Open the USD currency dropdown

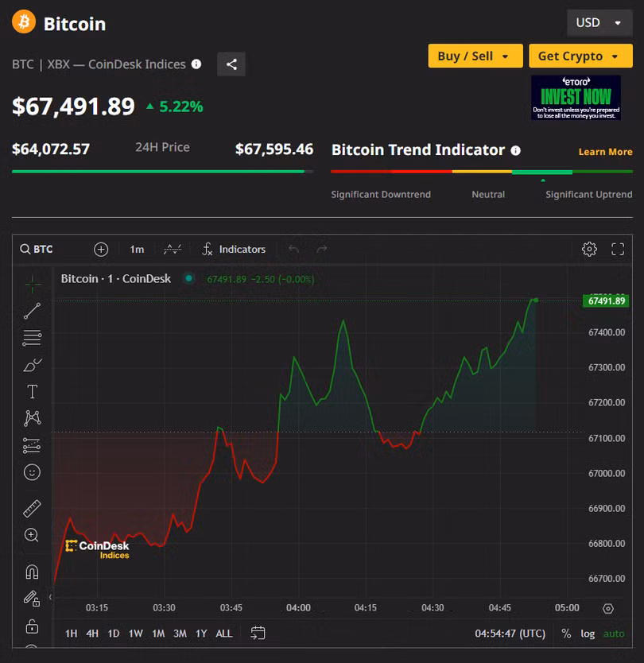(x=599, y=22)
